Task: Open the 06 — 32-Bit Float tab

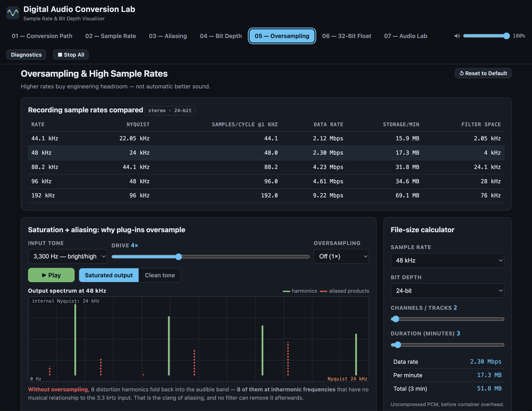Action: [x=346, y=36]
